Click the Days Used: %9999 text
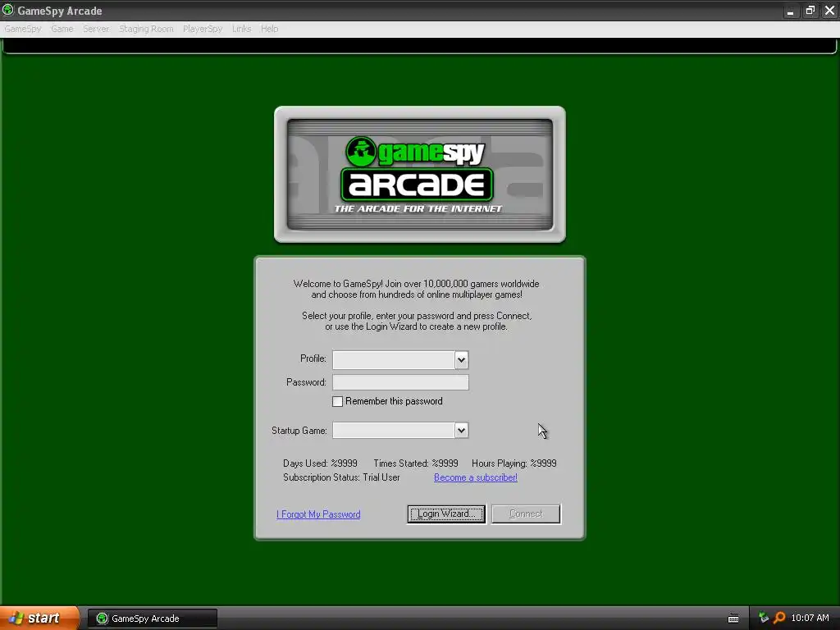840x630 pixels. (x=320, y=463)
